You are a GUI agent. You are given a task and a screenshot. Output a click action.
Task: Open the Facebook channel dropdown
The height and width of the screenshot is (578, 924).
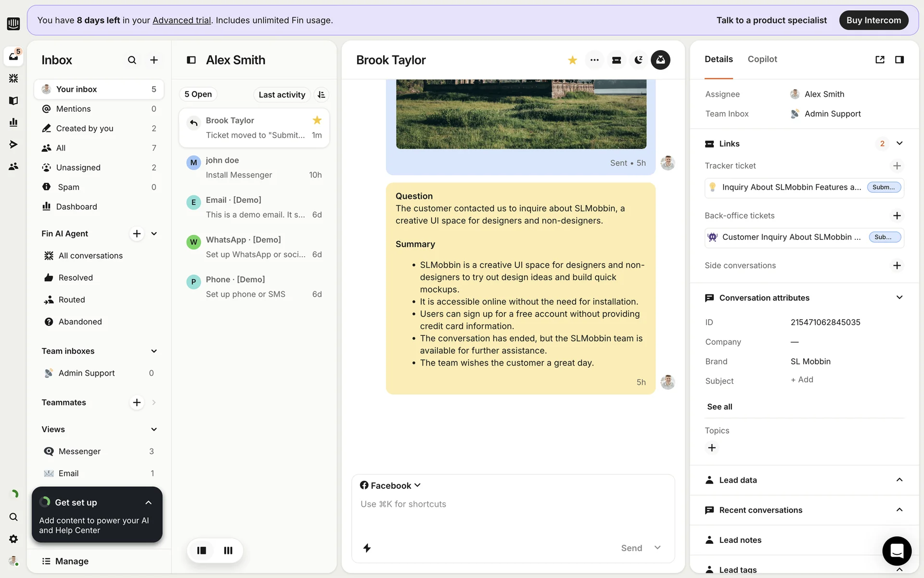click(390, 486)
